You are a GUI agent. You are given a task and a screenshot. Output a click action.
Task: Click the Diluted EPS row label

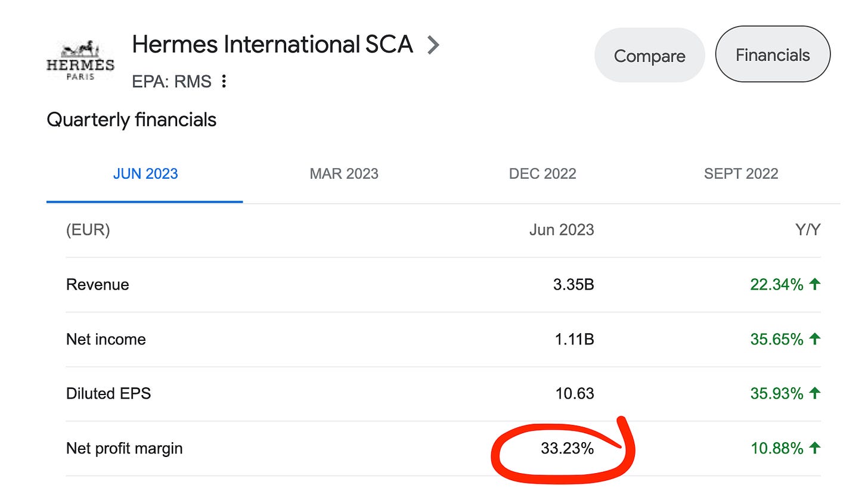108,394
